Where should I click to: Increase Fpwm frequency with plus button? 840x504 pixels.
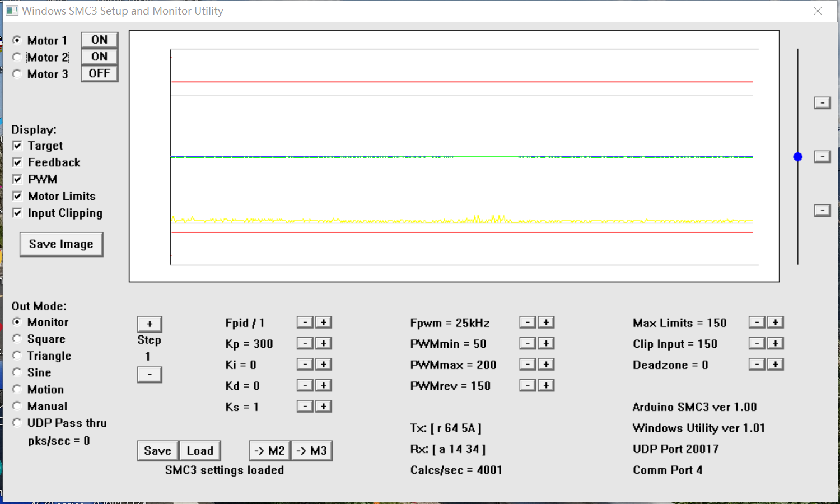coord(546,322)
